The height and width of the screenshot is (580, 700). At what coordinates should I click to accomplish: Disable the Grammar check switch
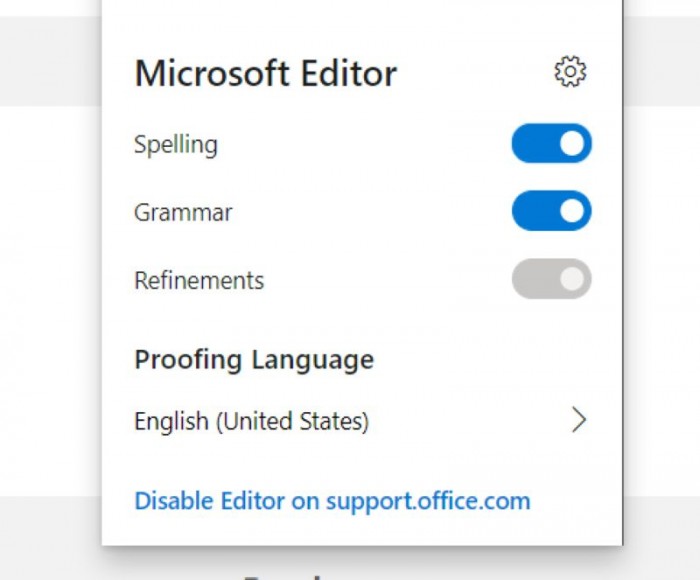(551, 212)
